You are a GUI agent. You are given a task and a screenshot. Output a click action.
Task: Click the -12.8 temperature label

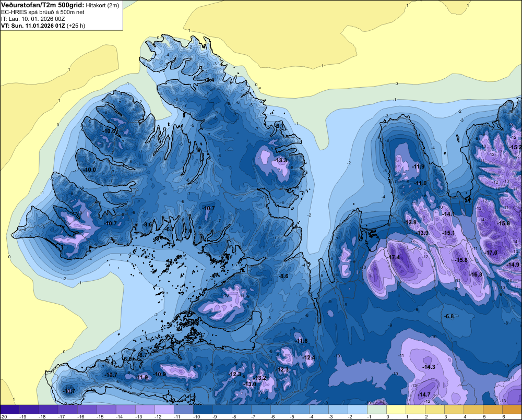pos(411,222)
